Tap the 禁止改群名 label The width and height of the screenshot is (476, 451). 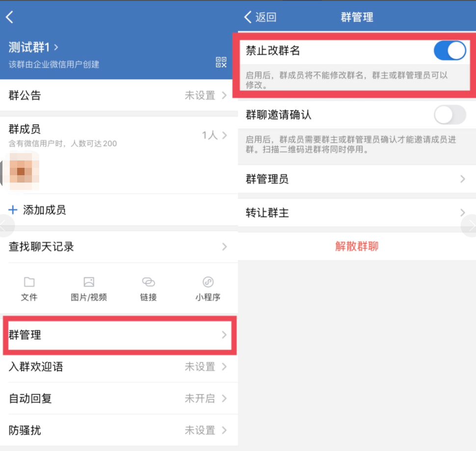[x=273, y=51]
